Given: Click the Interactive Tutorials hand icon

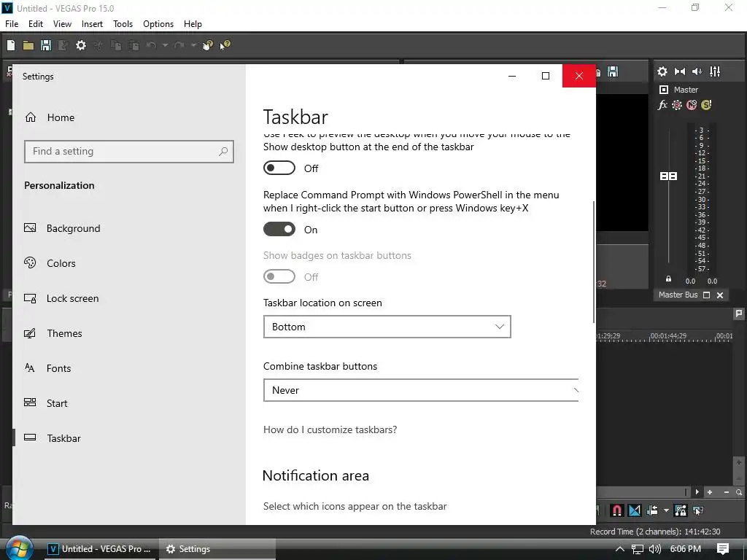Looking at the screenshot, I should [x=207, y=45].
